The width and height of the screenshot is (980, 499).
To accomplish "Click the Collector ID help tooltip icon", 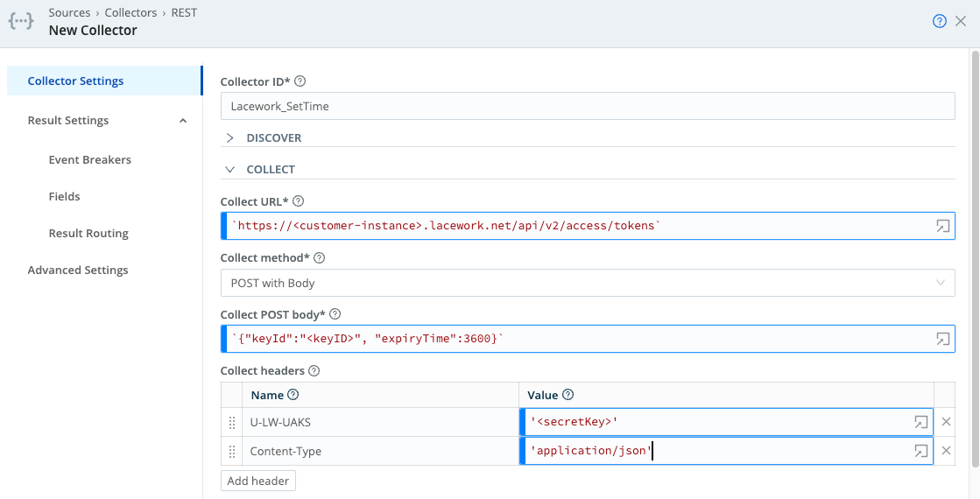I will pyautogui.click(x=300, y=81).
